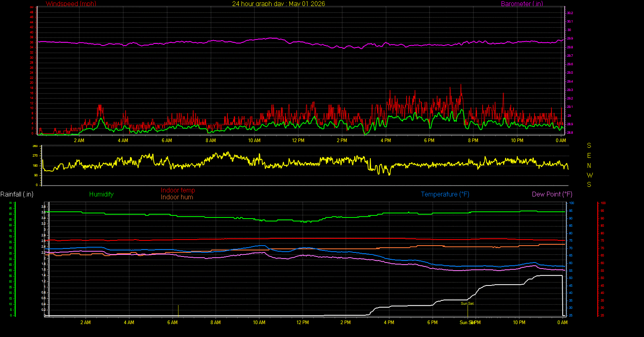The width and height of the screenshot is (644, 337).
Task: Click '4 PM' on the windspeed graph axis
Action: click(x=386, y=141)
